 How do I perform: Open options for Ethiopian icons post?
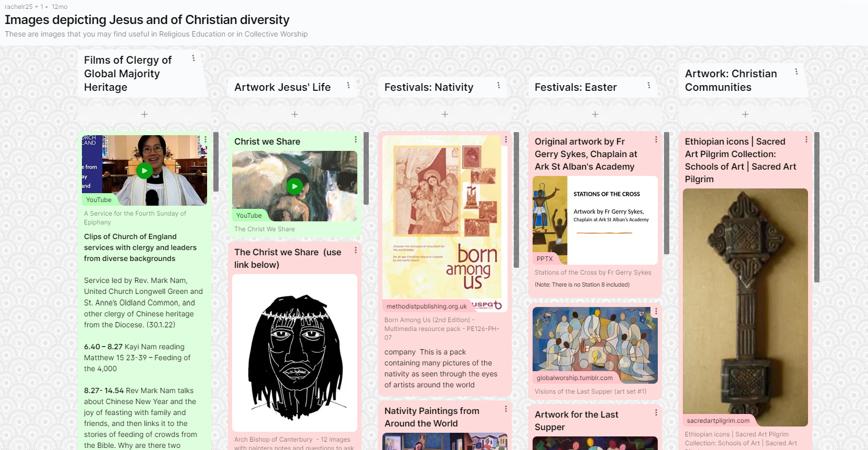point(806,139)
